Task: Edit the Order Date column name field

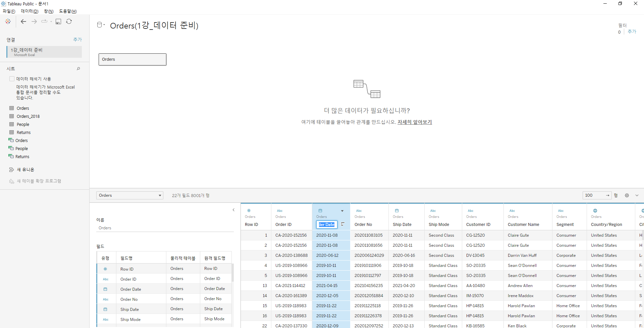Action: 327,225
